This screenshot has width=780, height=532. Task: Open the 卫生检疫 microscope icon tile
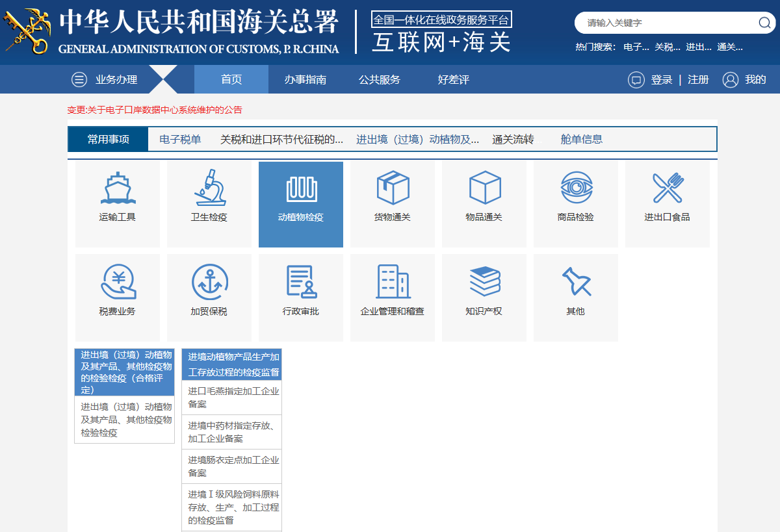209,205
